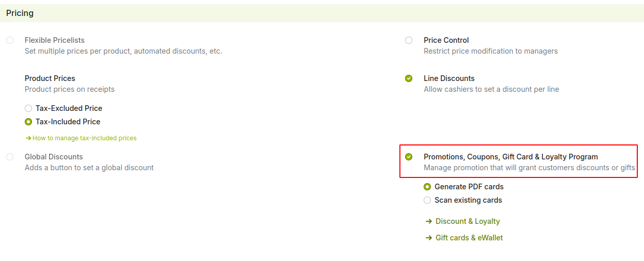Disable the Line Discounts checkbox

tap(409, 78)
